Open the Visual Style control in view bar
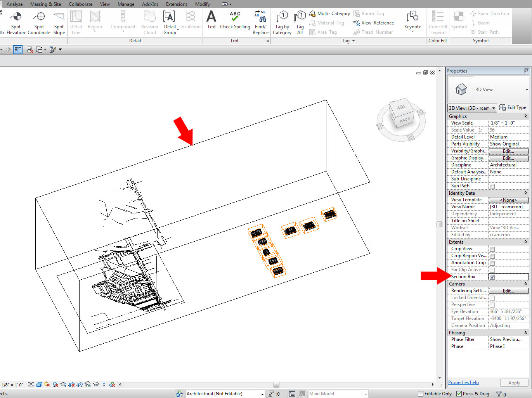The image size is (532, 398). tap(39, 384)
